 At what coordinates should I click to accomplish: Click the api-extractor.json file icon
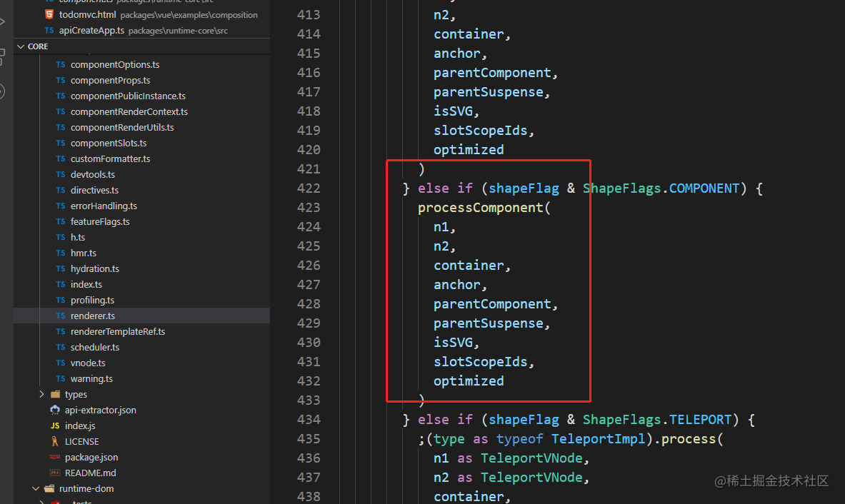tap(55, 410)
